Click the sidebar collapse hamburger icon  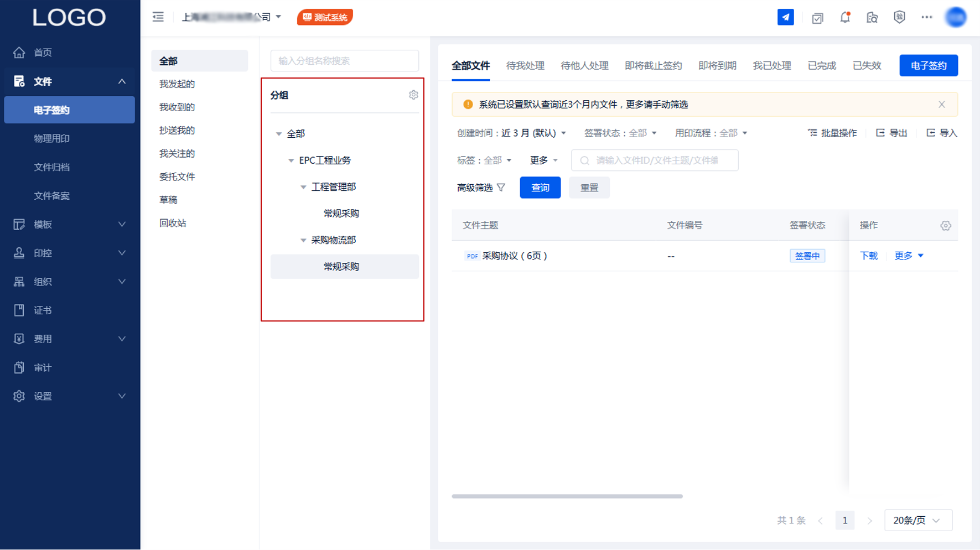tap(158, 17)
